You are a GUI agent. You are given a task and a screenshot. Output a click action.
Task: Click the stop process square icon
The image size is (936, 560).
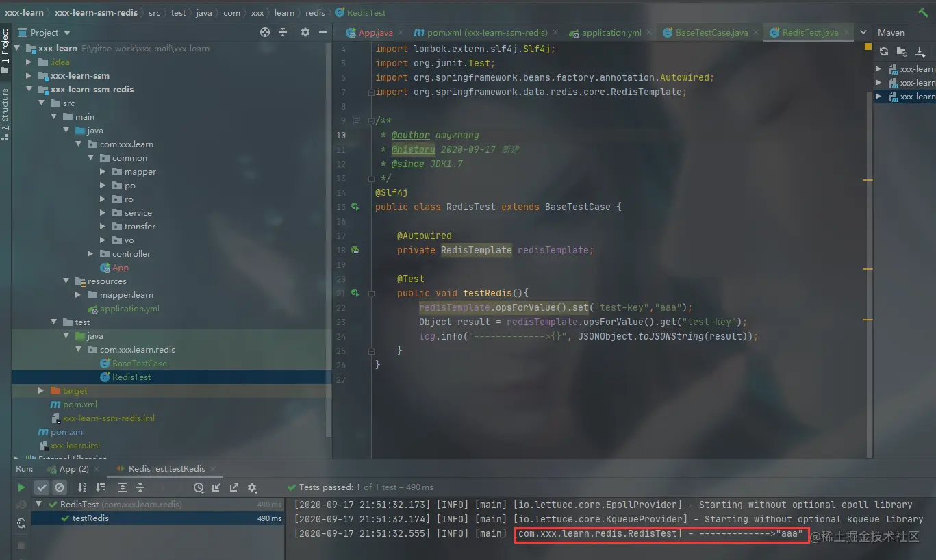tap(21, 546)
